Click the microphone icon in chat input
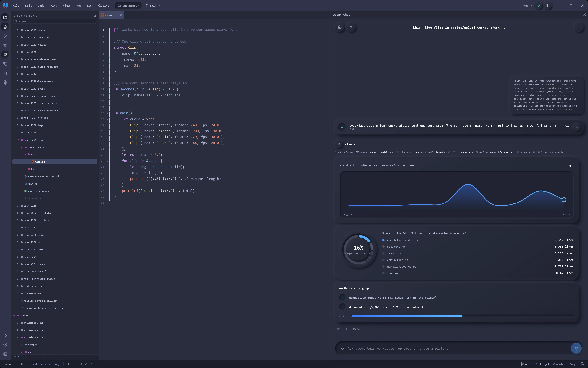 click(x=342, y=348)
